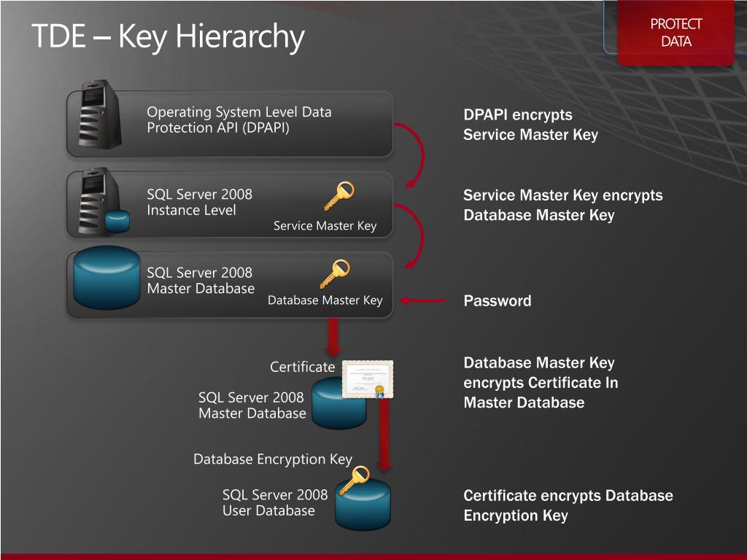Viewport: 747px width, 560px height.
Task: Click 'Database Master Key encrypts Certificate In Master Database'
Action: [x=541, y=382]
